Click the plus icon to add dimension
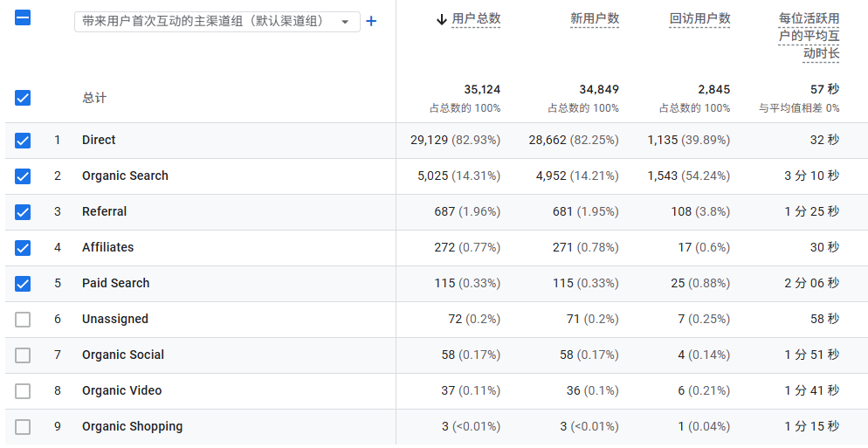868x448 pixels. pyautogui.click(x=371, y=21)
